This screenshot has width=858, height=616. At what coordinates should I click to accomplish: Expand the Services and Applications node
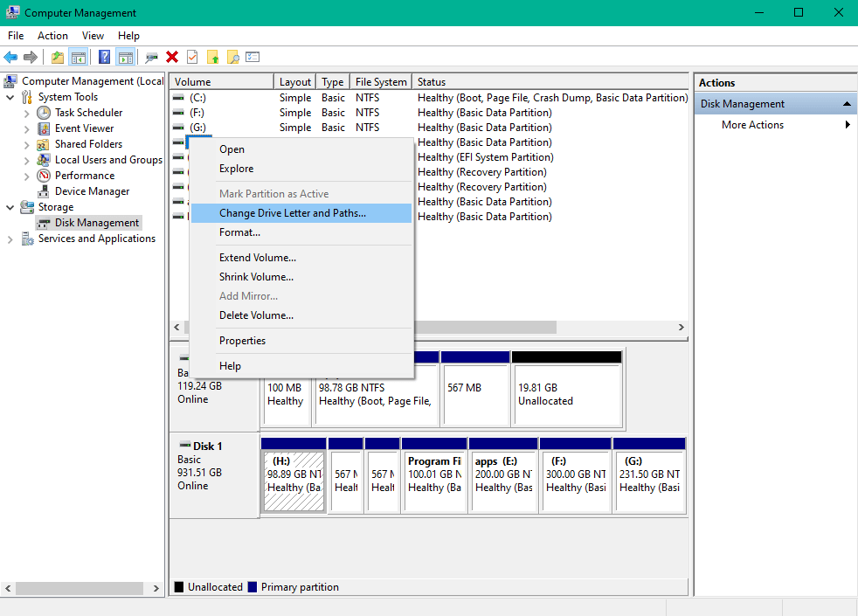coord(10,239)
